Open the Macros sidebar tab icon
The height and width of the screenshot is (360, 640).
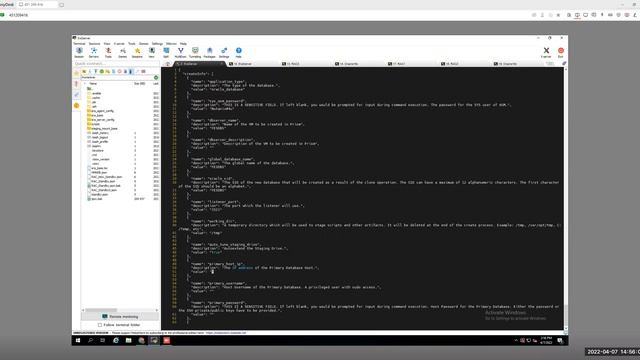76,95
